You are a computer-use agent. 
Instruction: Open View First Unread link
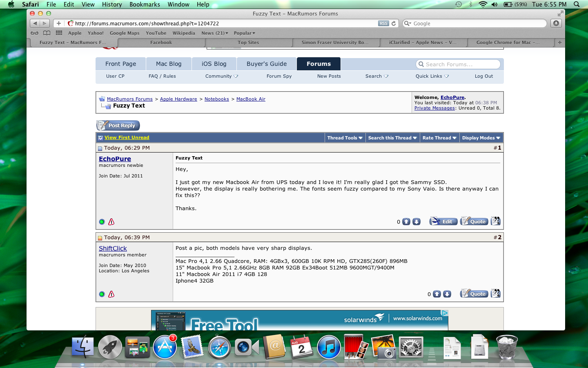click(x=127, y=137)
